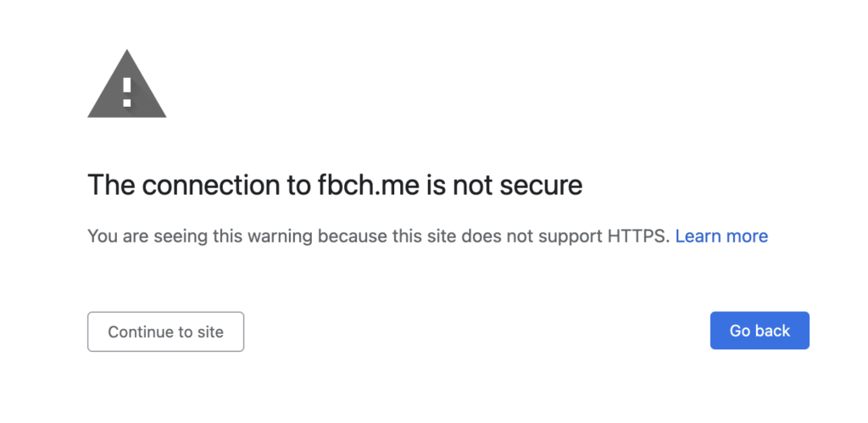
Task: Return to safety with Go back
Action: (x=759, y=331)
